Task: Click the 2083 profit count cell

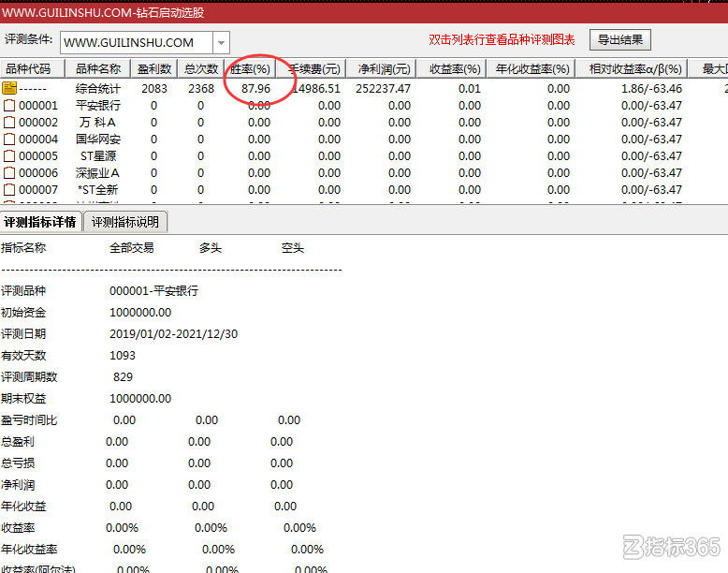Action: pos(154,88)
